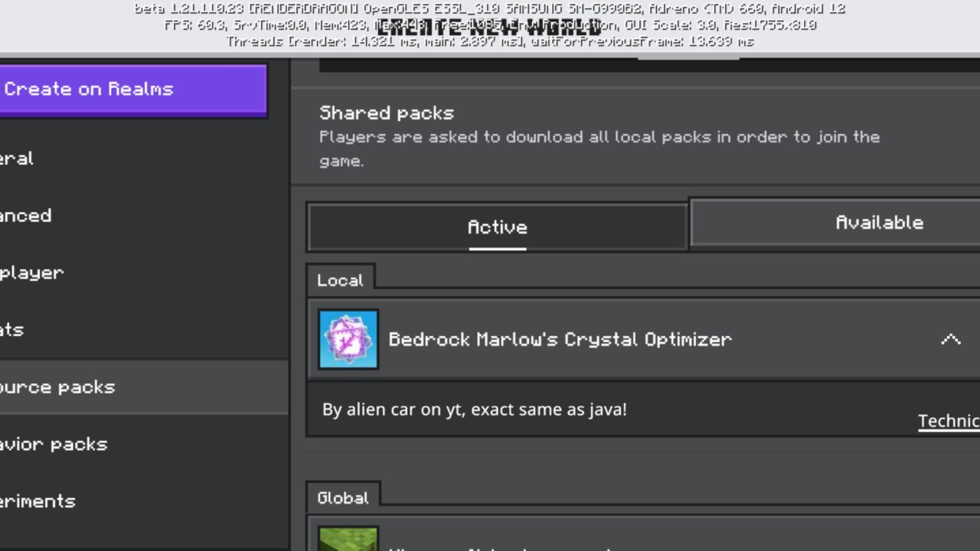The height and width of the screenshot is (551, 980).
Task: Click the Crystal Optimizer pack icon
Action: coord(348,339)
